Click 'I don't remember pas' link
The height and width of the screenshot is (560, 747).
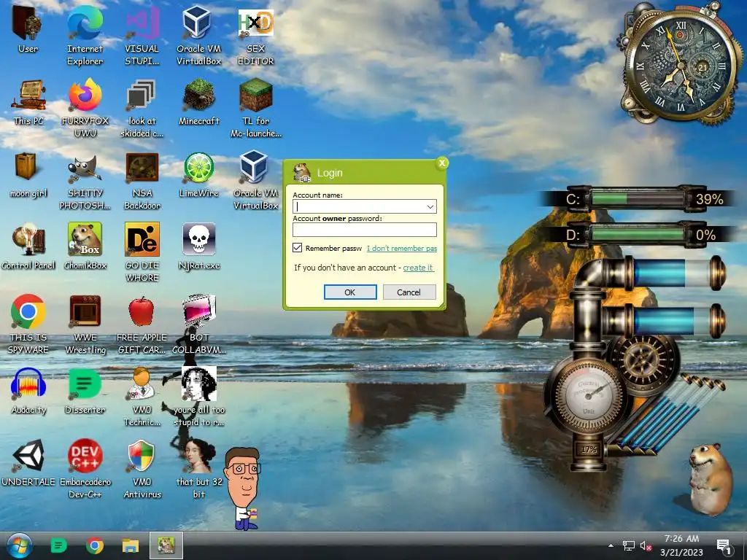(x=402, y=248)
